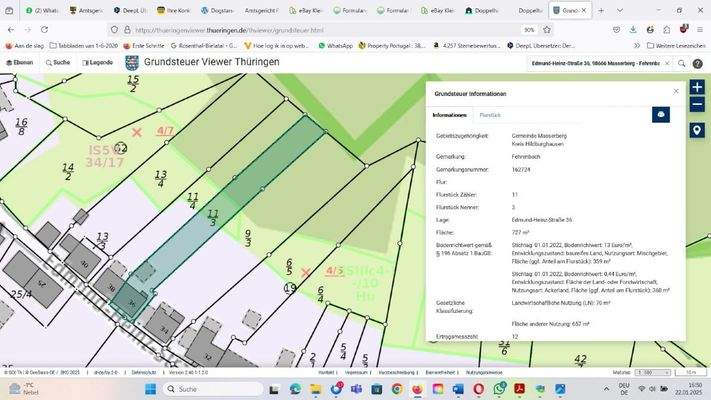
Task: Zoom out with the minus button
Action: point(697,105)
